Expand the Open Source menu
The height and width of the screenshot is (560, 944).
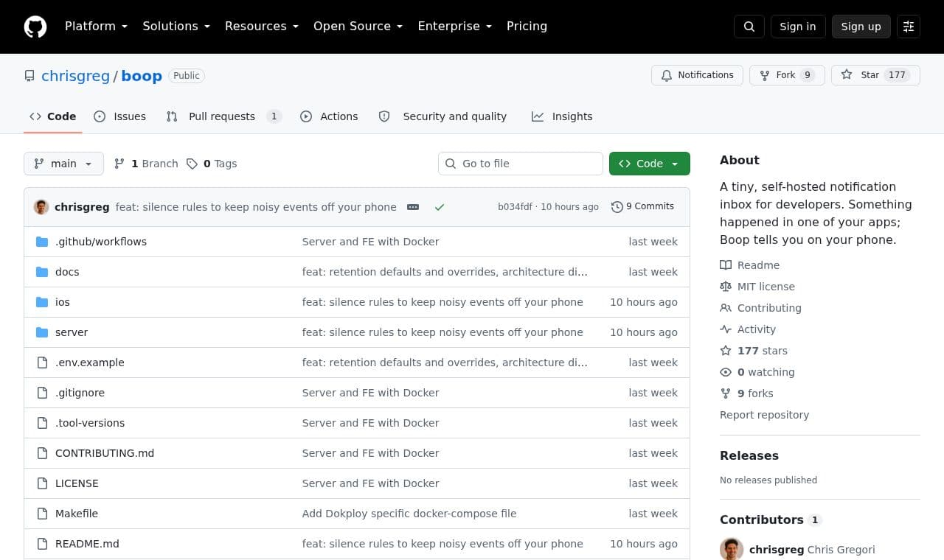(358, 27)
